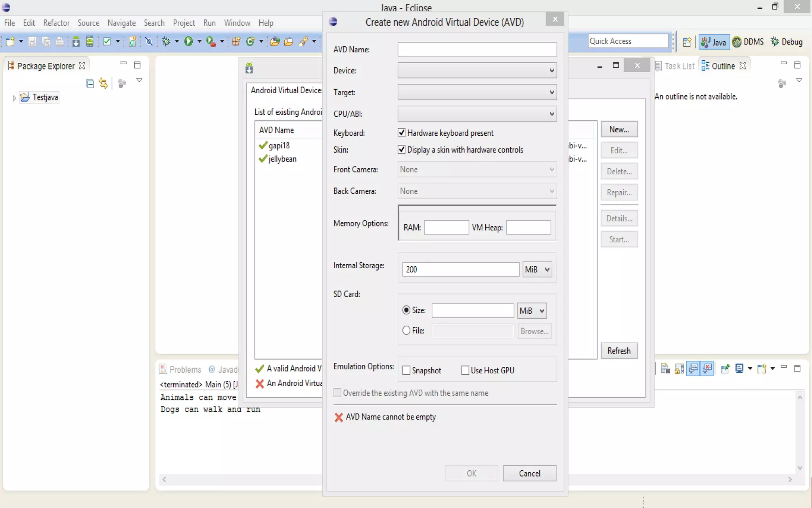Enable the Use Host GPU checkbox
The width and height of the screenshot is (812, 508).
click(465, 370)
